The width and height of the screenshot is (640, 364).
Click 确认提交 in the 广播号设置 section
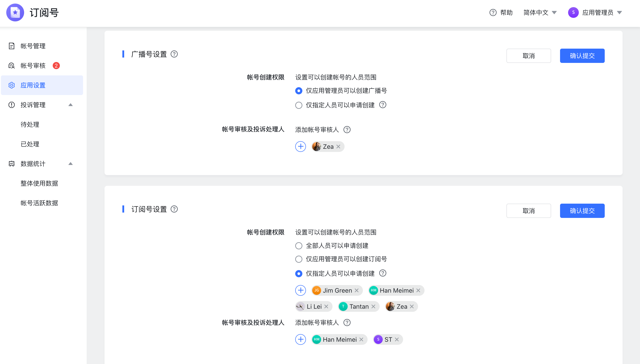(x=582, y=56)
